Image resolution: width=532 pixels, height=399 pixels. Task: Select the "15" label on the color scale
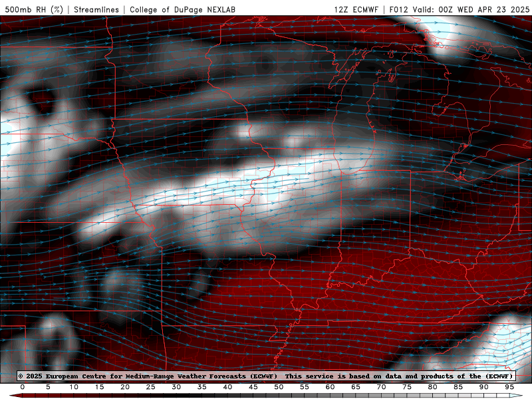click(x=99, y=387)
